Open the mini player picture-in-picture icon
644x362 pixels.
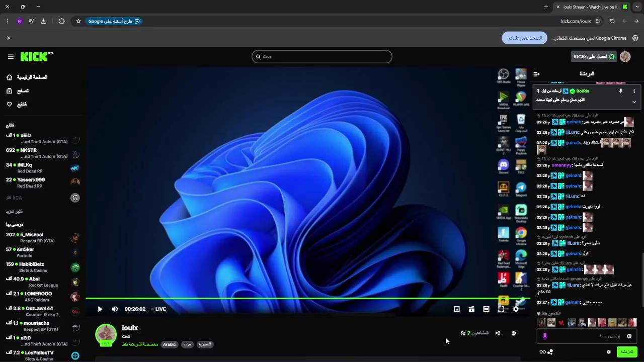457,309
